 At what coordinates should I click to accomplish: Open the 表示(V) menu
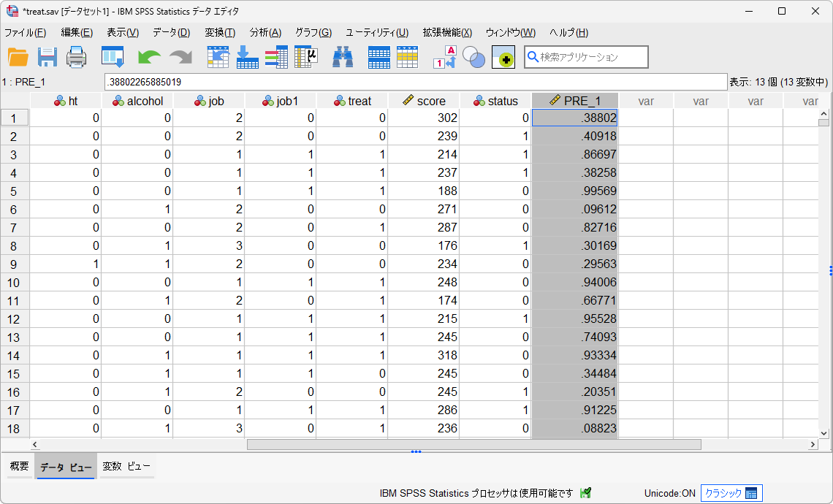pos(123,33)
